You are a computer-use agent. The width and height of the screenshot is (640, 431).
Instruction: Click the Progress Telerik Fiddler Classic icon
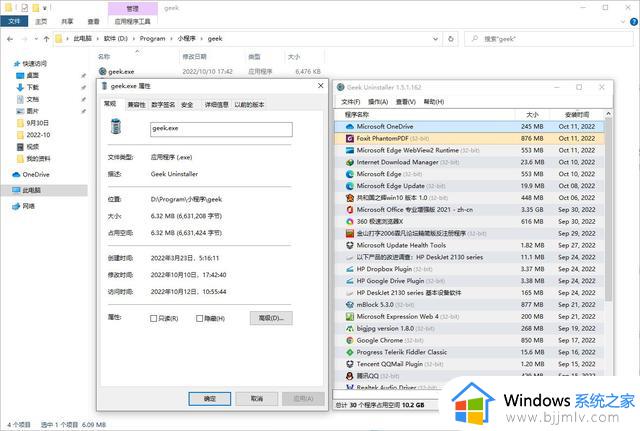click(350, 352)
